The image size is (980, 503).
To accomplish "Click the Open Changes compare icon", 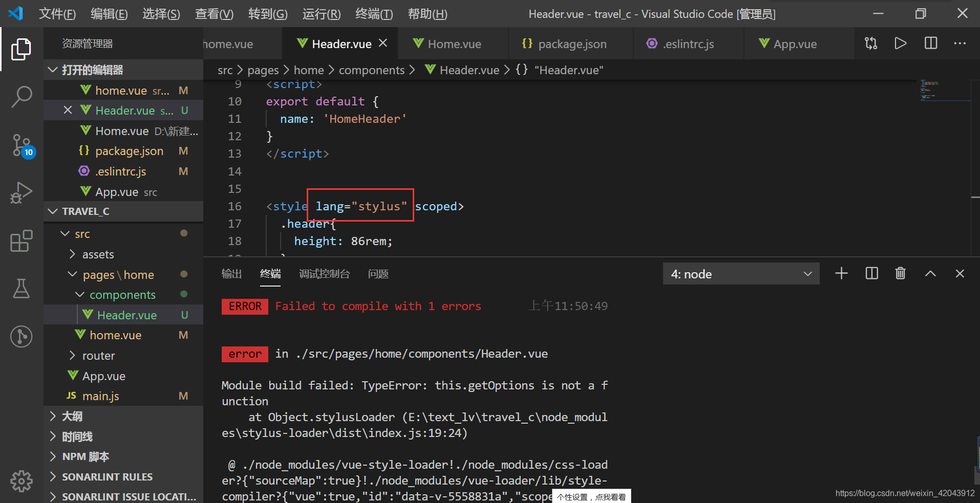I will [x=871, y=43].
